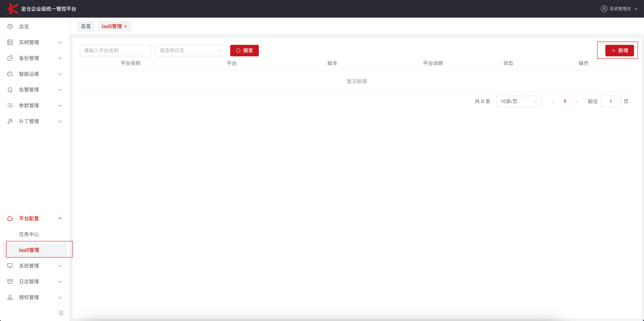Click the platform name search input field
This screenshot has height=321, width=644.
click(x=115, y=50)
